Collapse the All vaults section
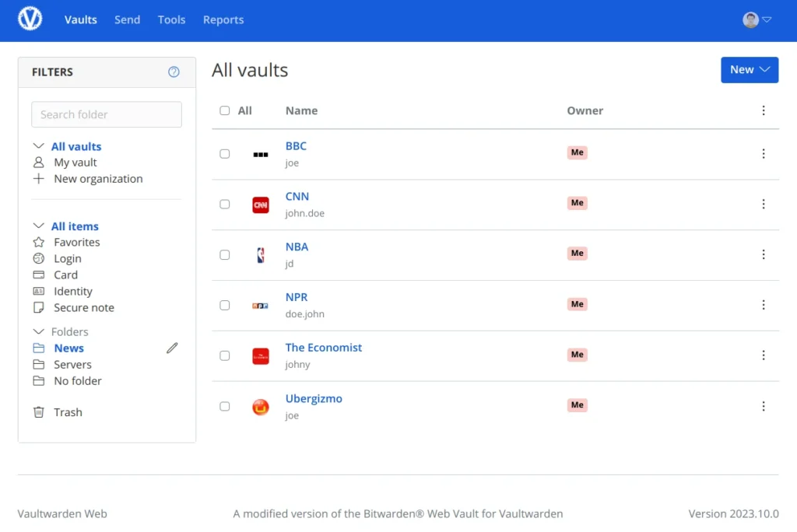The height and width of the screenshot is (532, 797). (x=39, y=146)
